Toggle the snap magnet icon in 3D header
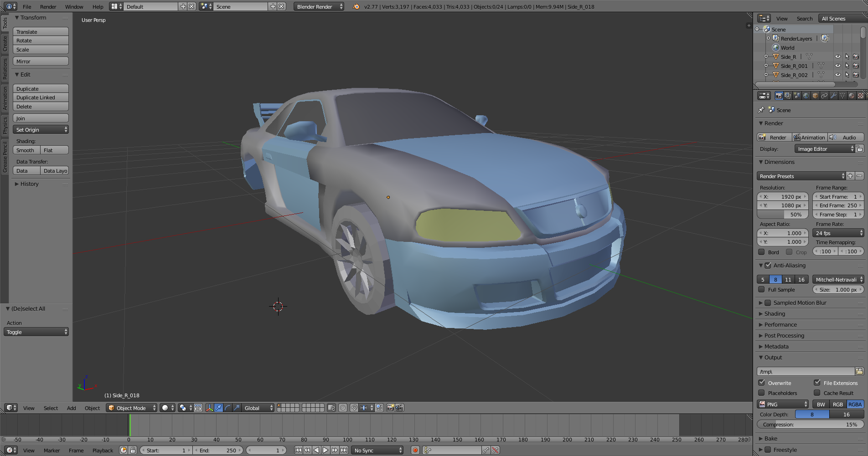The image size is (868, 456). coord(354,408)
